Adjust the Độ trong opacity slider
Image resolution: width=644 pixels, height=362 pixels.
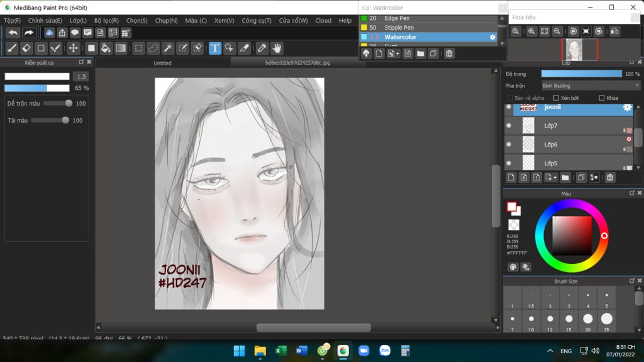(582, 74)
